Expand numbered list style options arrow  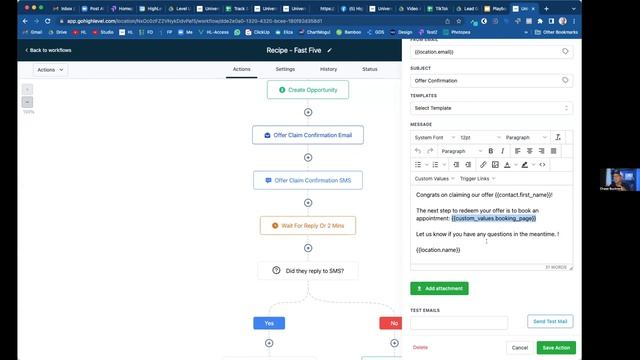tap(444, 165)
